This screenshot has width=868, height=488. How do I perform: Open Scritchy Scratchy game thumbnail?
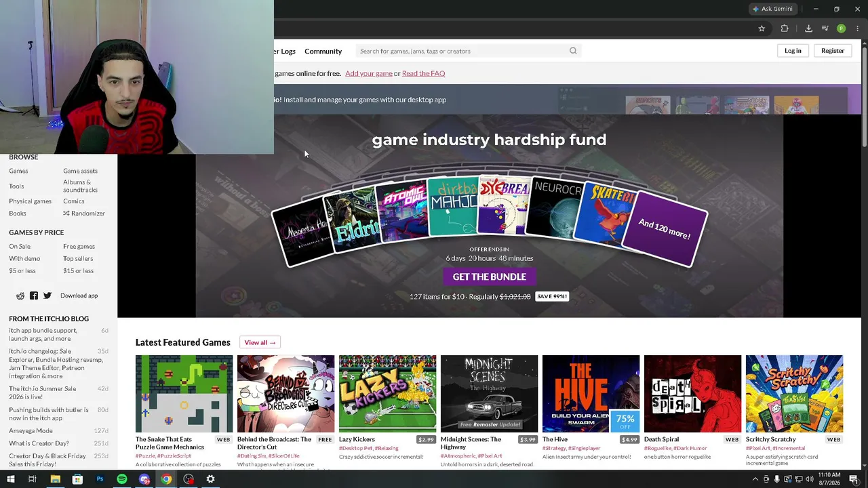(x=794, y=394)
